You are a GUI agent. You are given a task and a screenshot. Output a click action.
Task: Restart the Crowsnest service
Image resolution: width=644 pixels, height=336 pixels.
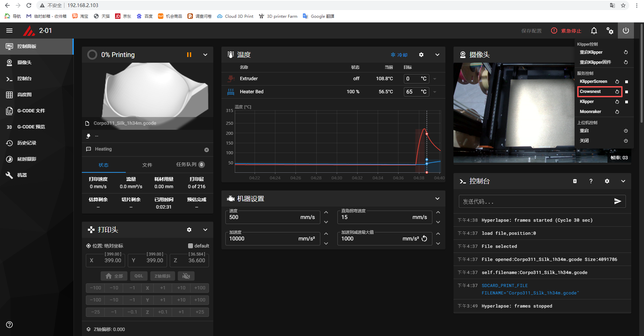click(617, 92)
